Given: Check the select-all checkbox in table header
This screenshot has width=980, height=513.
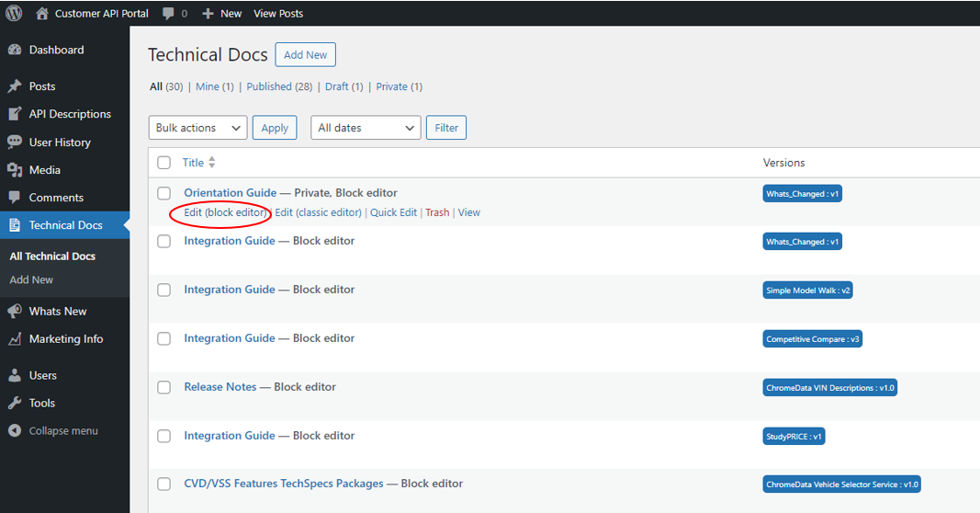Looking at the screenshot, I should [x=164, y=163].
